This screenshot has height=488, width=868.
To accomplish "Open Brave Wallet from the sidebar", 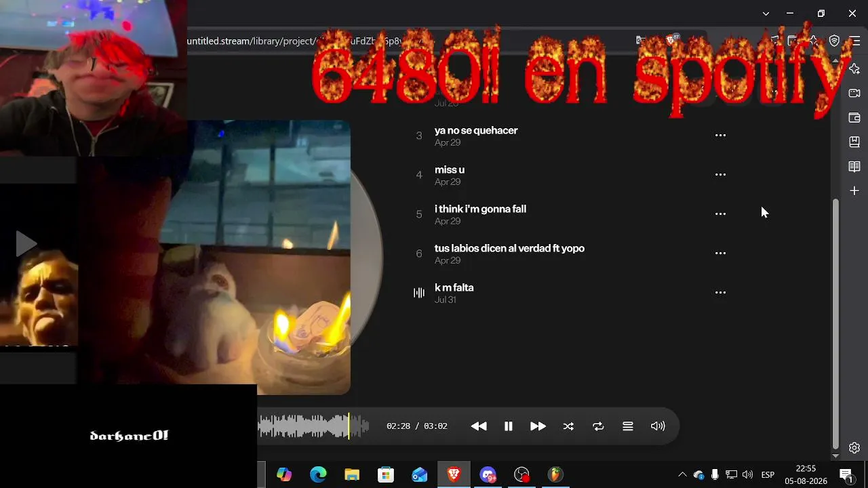I will (854, 118).
